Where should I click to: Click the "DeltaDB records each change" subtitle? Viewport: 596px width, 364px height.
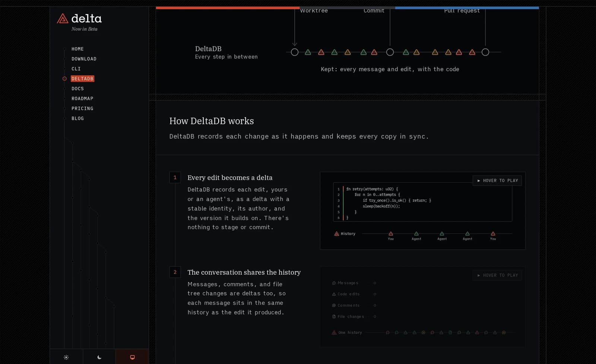pos(299,136)
